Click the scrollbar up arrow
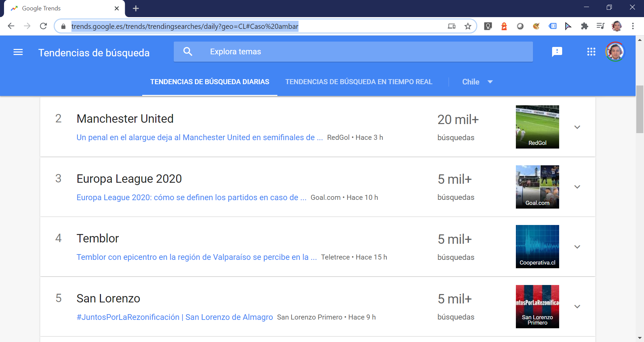The width and height of the screenshot is (644, 342). click(x=640, y=40)
